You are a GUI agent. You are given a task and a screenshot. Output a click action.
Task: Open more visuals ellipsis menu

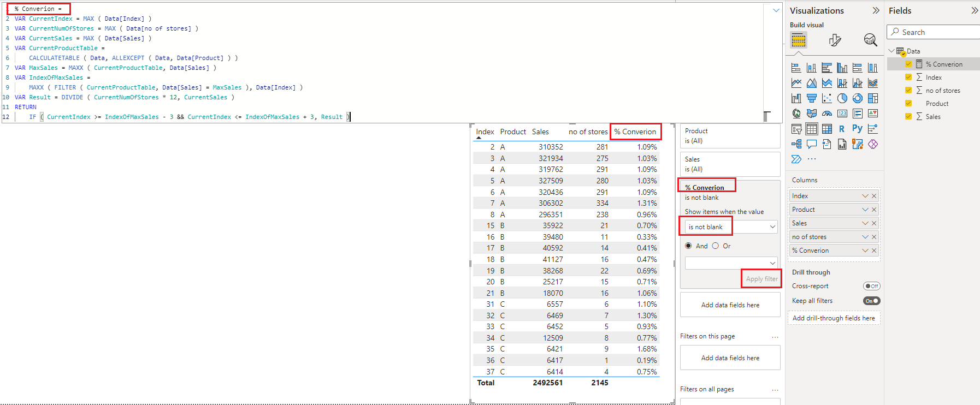pyautogui.click(x=812, y=159)
